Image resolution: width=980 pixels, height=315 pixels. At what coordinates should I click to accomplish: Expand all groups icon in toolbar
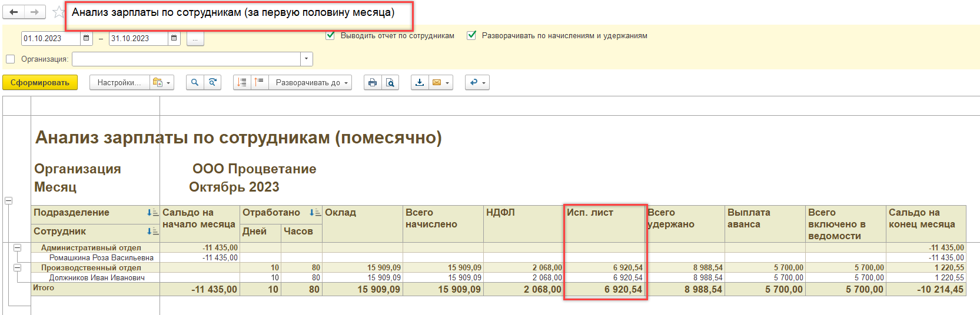pos(242,82)
